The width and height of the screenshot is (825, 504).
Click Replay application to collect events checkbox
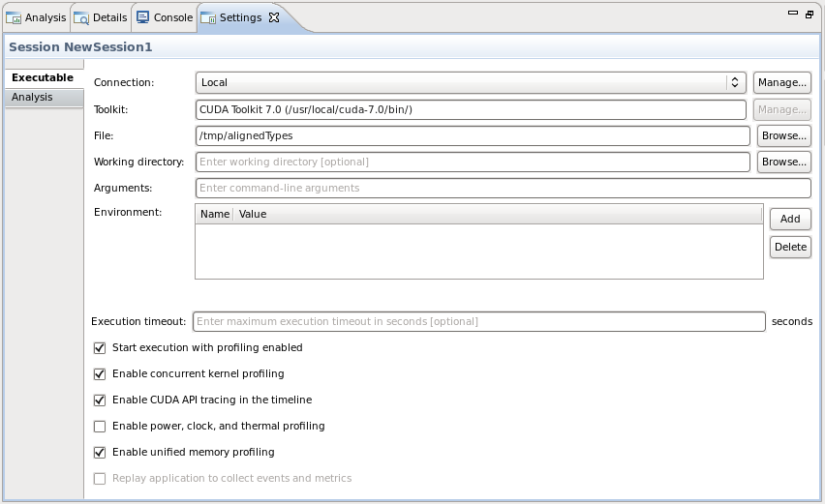click(x=100, y=479)
